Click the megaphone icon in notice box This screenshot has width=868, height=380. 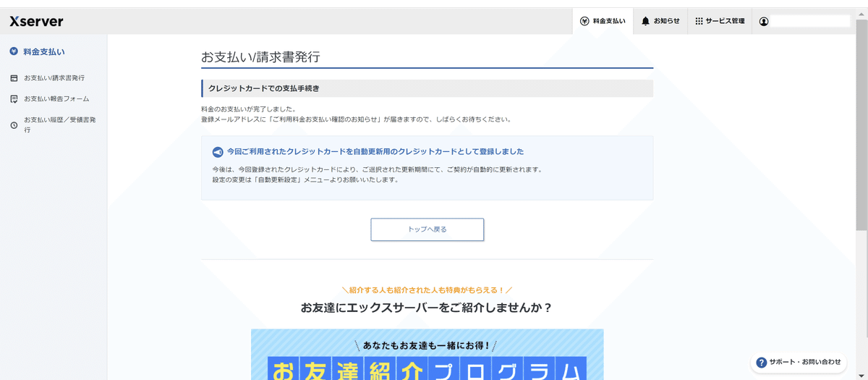[x=217, y=152]
